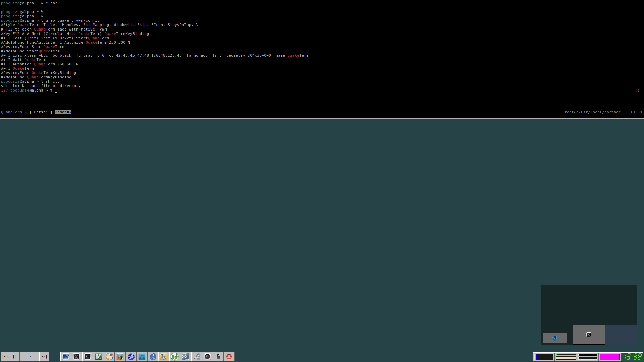This screenshot has height=362, width=644.
Task: Switch to the middle-left pager desktop cell
Action: tap(556, 315)
